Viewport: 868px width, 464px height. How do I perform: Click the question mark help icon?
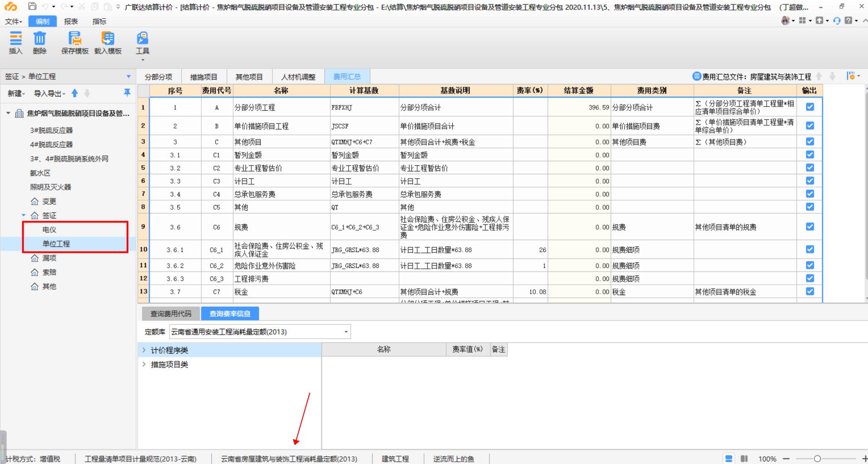click(848, 20)
